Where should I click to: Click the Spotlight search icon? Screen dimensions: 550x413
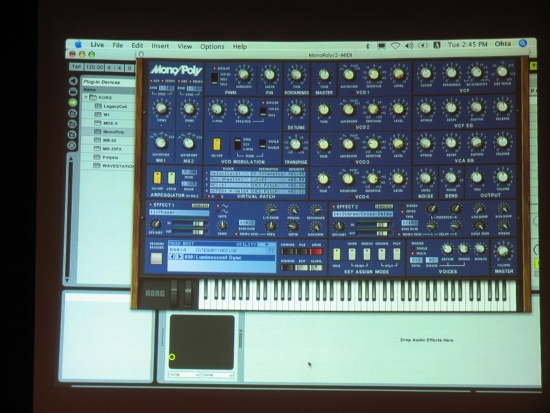[523, 43]
